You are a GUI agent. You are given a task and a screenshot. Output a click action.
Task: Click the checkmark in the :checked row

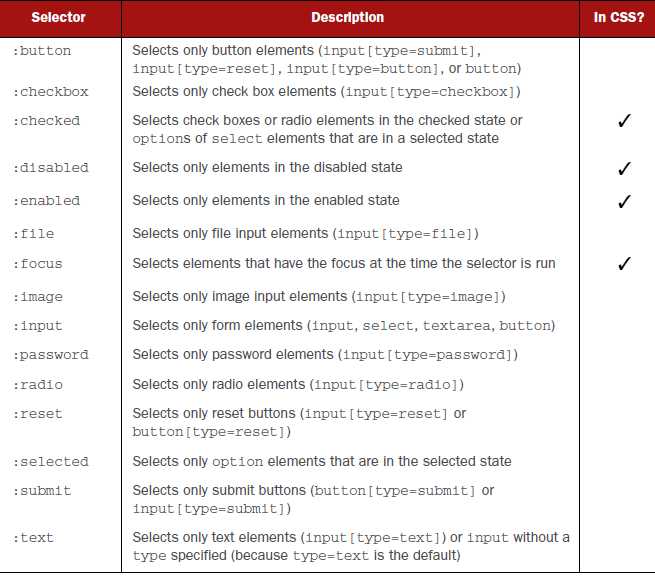[624, 122]
